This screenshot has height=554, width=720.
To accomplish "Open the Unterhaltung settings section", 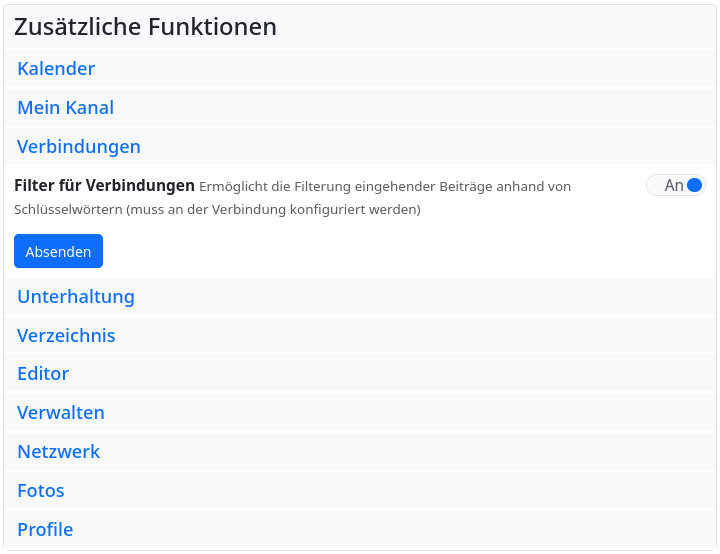I will [75, 297].
